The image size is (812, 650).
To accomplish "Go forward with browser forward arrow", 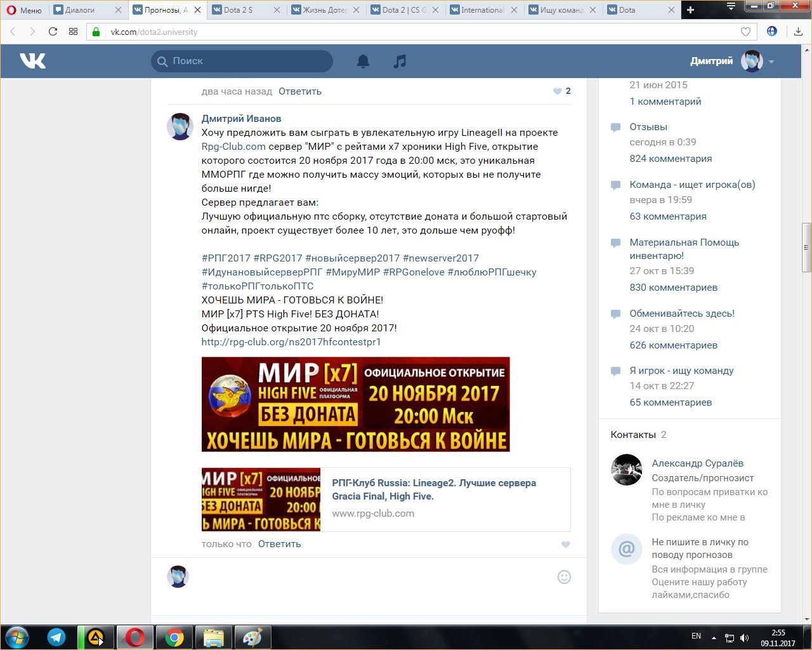I will [x=32, y=32].
